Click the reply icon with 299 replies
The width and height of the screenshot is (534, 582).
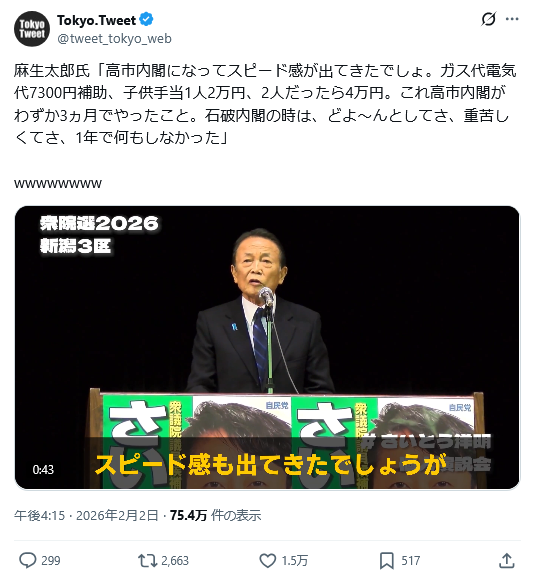coord(28,560)
